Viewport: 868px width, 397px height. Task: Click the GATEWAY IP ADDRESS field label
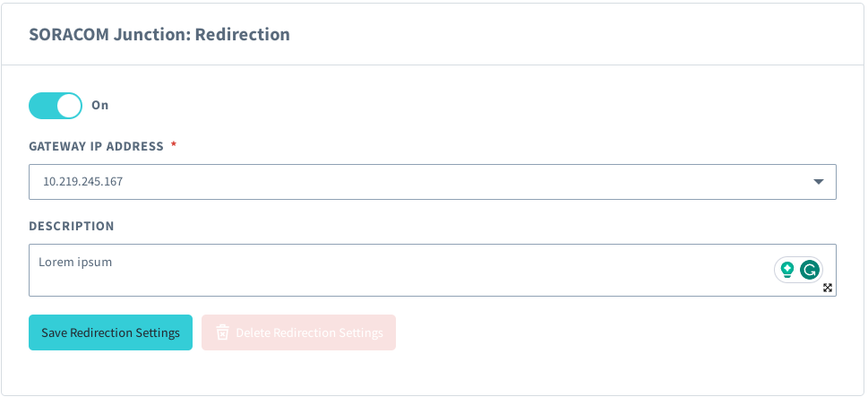pos(96,146)
